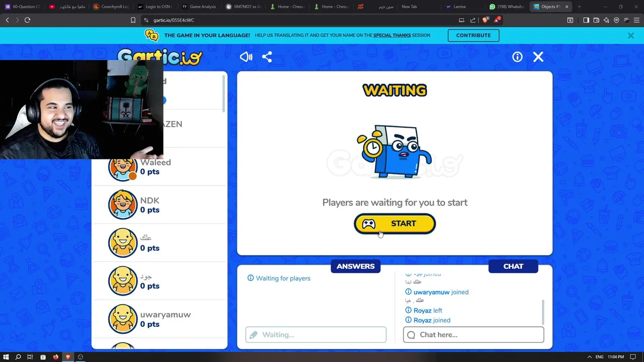Viewport: 644px width, 362px height.
Task: Click Brave browser taskbar icon
Action: pos(68,357)
